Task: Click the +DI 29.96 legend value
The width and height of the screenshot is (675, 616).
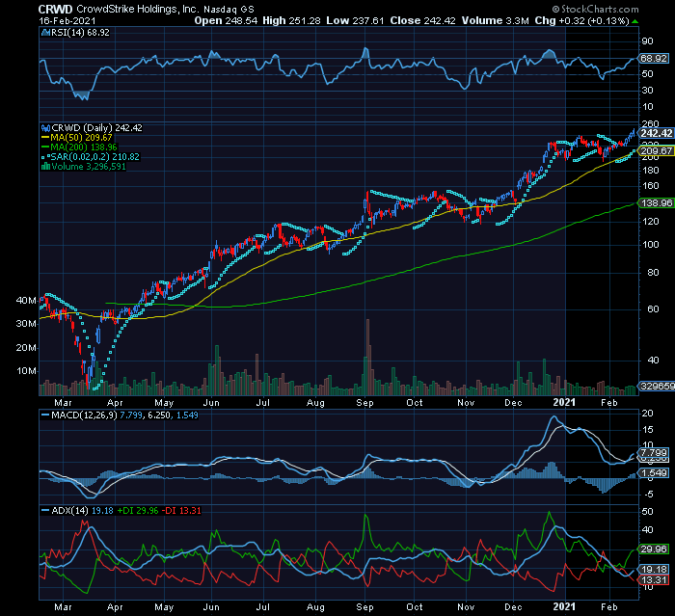Action: click(x=138, y=511)
